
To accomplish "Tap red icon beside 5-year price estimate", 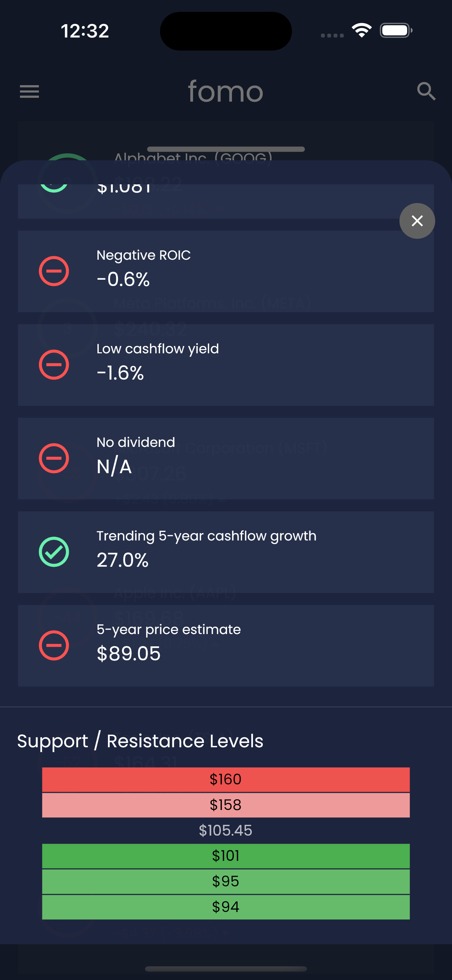I will 54,646.
